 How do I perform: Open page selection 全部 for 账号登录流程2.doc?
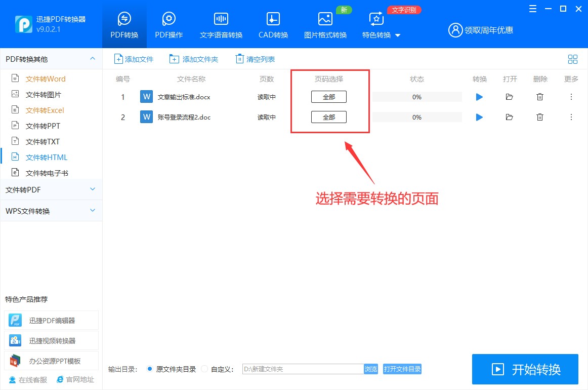329,117
